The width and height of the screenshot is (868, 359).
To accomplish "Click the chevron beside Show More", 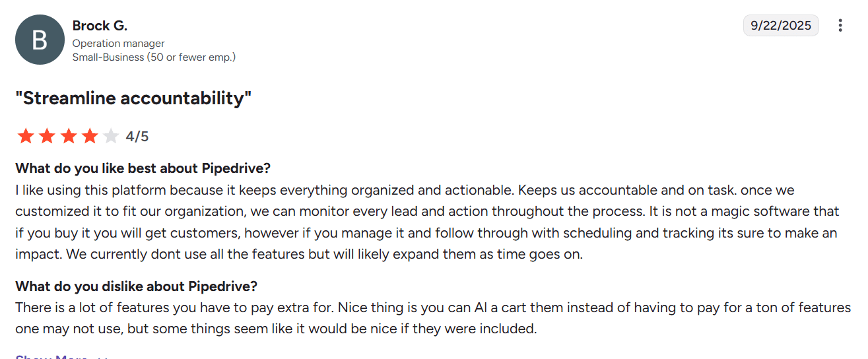I will (102, 357).
